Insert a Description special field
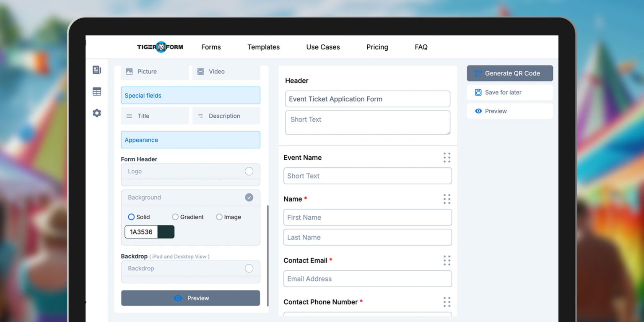The height and width of the screenshot is (322, 644). pos(226,116)
